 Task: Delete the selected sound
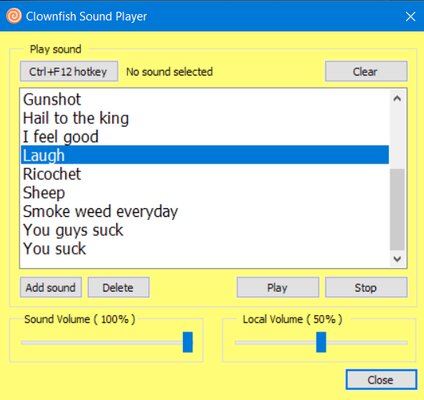[x=118, y=287]
